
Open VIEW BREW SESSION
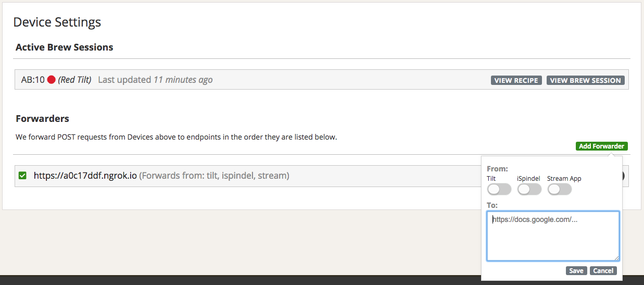pyautogui.click(x=585, y=80)
